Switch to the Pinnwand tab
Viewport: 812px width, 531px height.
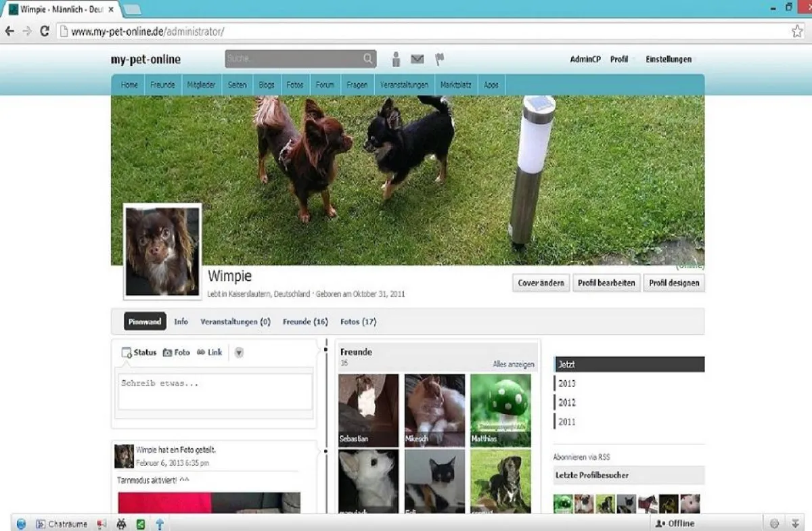[143, 321]
